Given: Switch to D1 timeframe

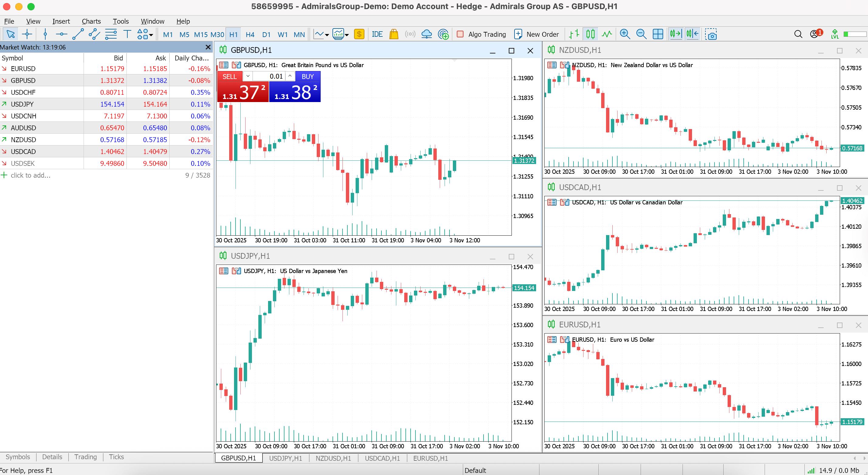Looking at the screenshot, I should point(266,34).
